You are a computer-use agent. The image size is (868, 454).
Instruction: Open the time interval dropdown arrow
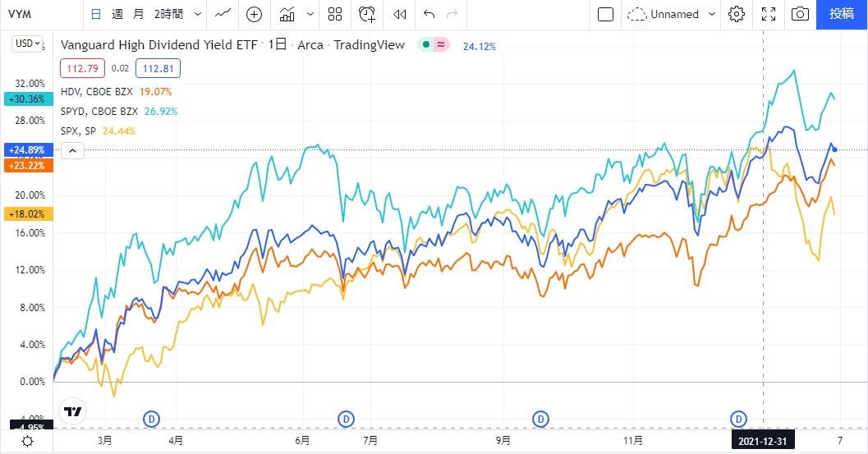tap(198, 15)
